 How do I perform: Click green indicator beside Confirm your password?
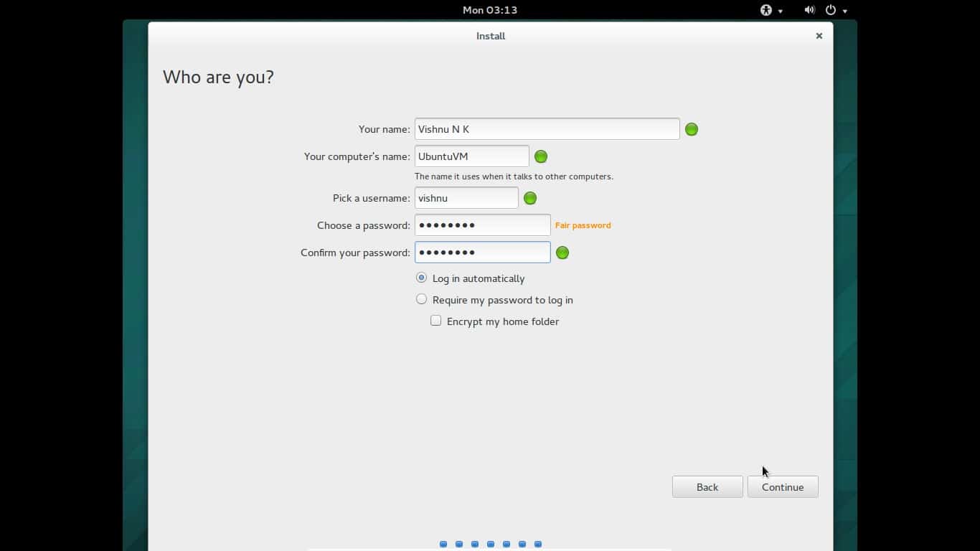tap(562, 253)
